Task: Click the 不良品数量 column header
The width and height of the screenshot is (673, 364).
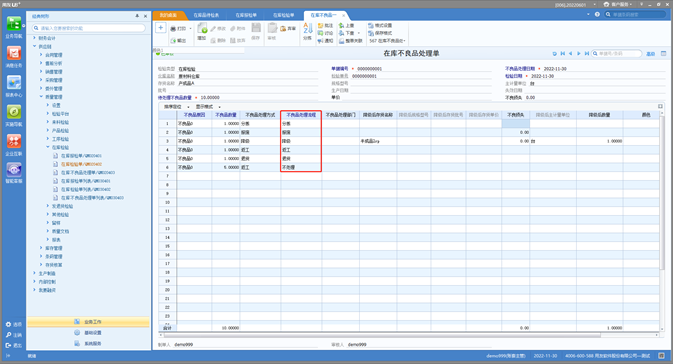Action: [226, 115]
